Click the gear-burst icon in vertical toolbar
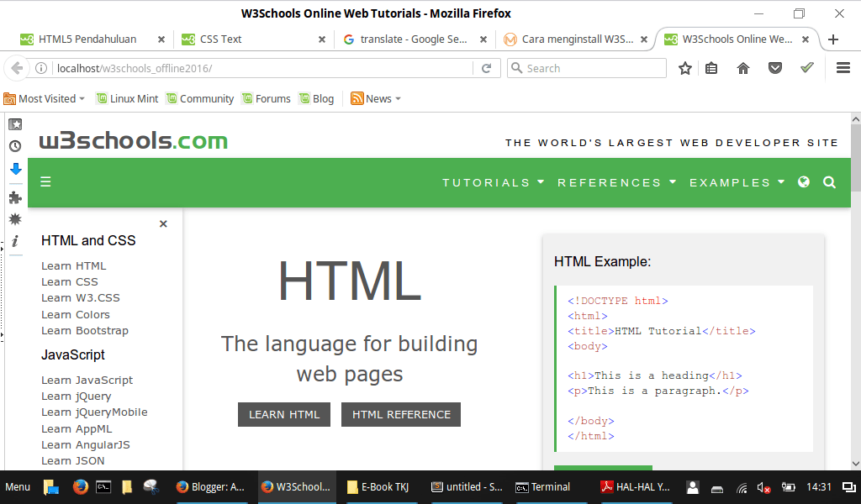The height and width of the screenshot is (504, 861). (x=15, y=219)
